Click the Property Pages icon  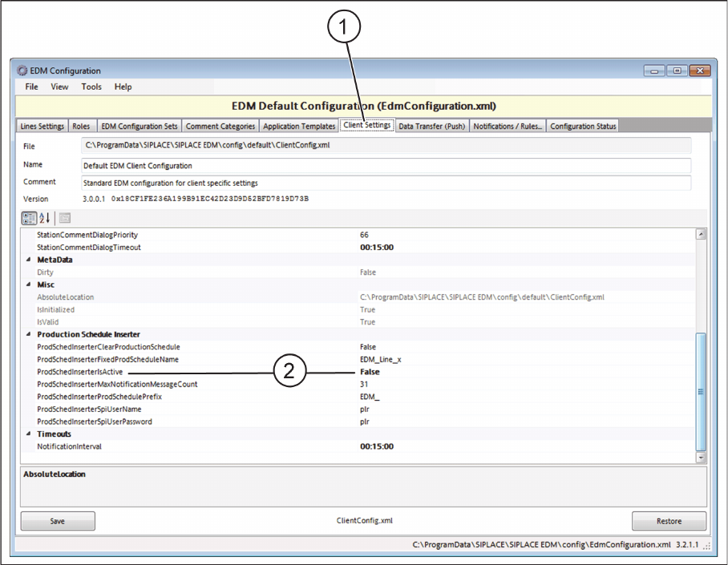[65, 218]
